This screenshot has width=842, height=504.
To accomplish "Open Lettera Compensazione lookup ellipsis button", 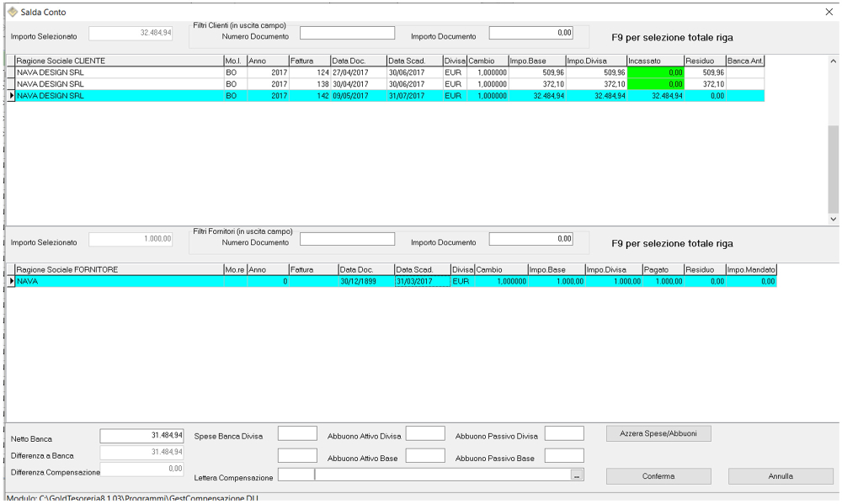I will coord(577,475).
